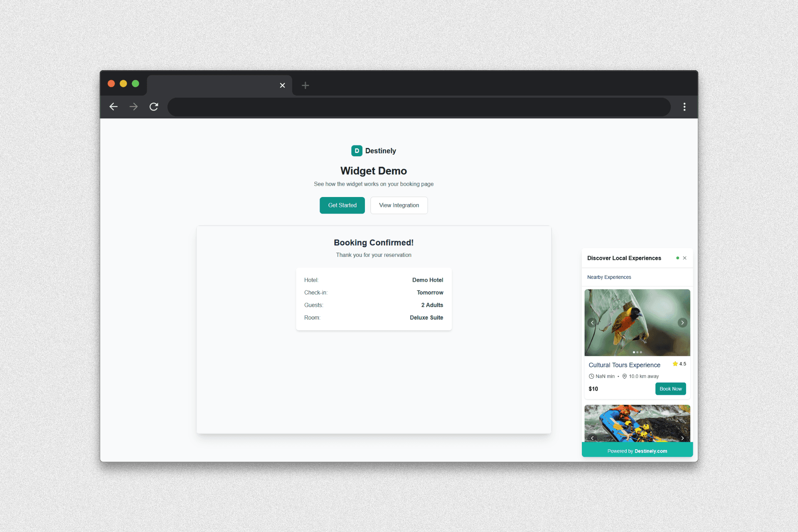Image resolution: width=798 pixels, height=532 pixels.
Task: Open the Cultural Tours Experience listing
Action: [x=625, y=365]
